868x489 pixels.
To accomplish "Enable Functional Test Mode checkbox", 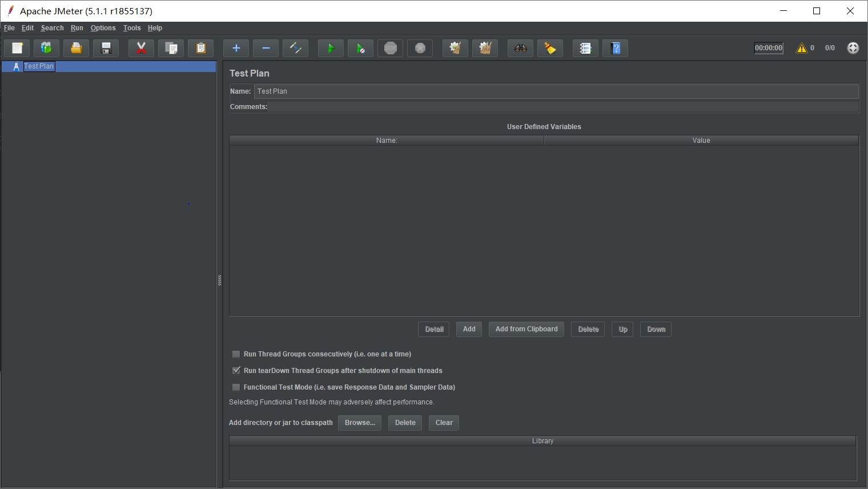I will pos(236,387).
